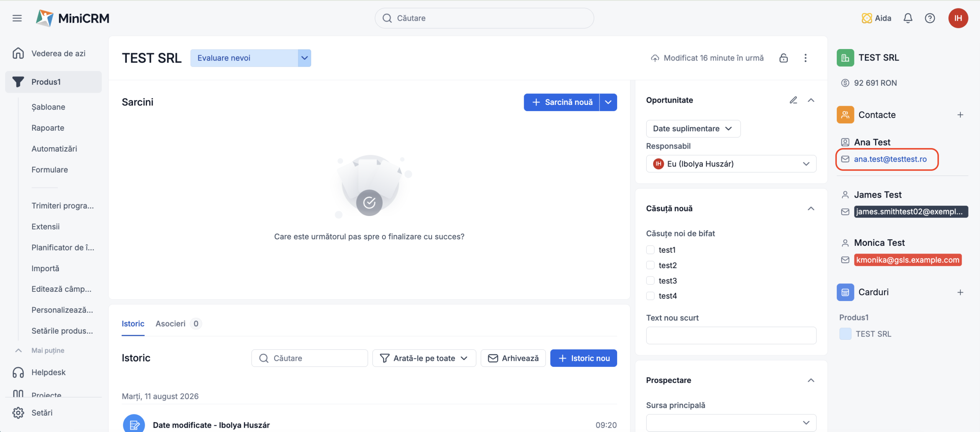Open kmonika@gsls.example.com email link
Image resolution: width=980 pixels, height=432 pixels.
[x=908, y=260]
